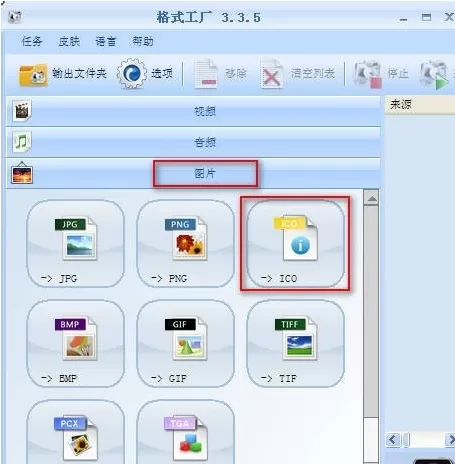Viewport: 455px width, 464px height.
Task: Click the 停止 text label
Action: 398,73
